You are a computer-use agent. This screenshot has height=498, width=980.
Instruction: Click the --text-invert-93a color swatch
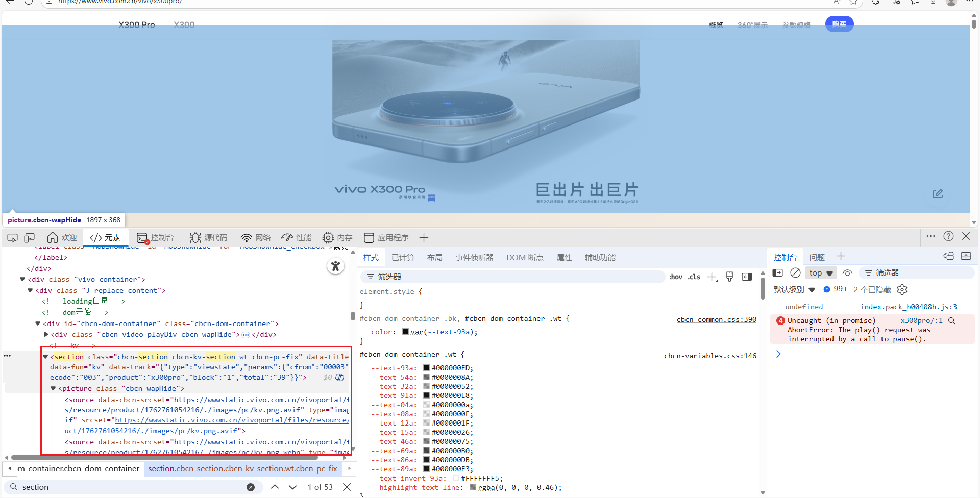pos(456,478)
